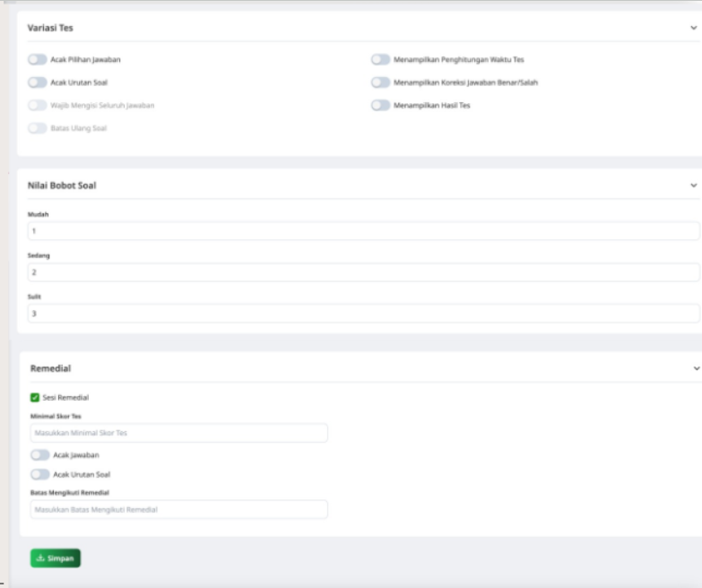Click the Sulit weight input field

[x=363, y=313]
